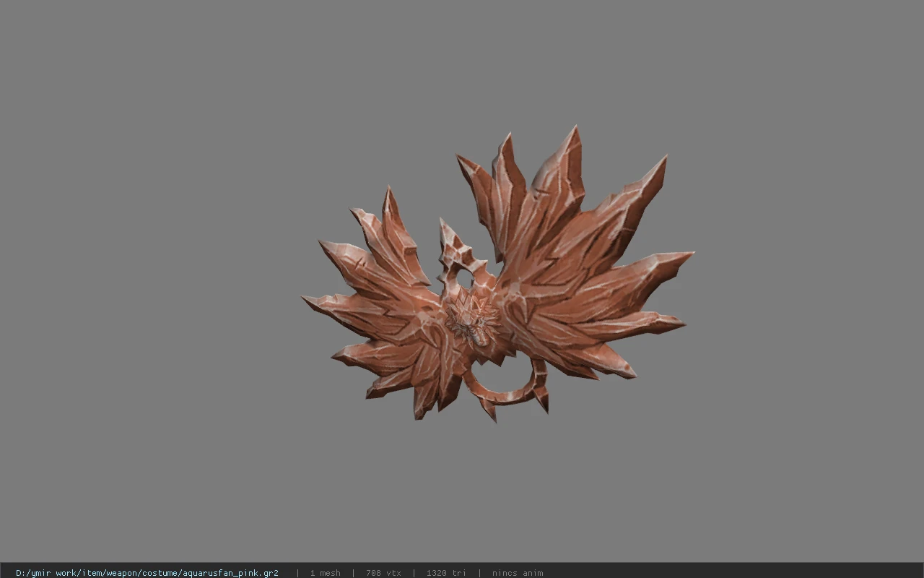924x578 pixels.
Task: Click the '708 vtx' vertex count
Action: (383, 573)
